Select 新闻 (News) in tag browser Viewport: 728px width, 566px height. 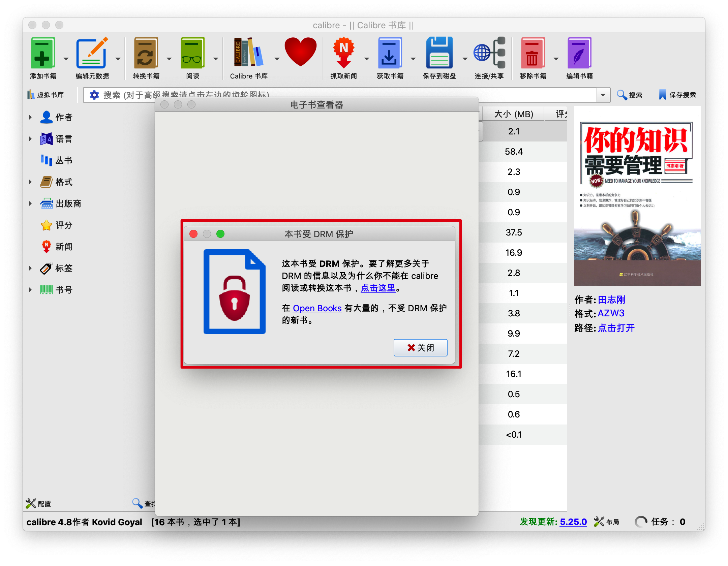[64, 247]
